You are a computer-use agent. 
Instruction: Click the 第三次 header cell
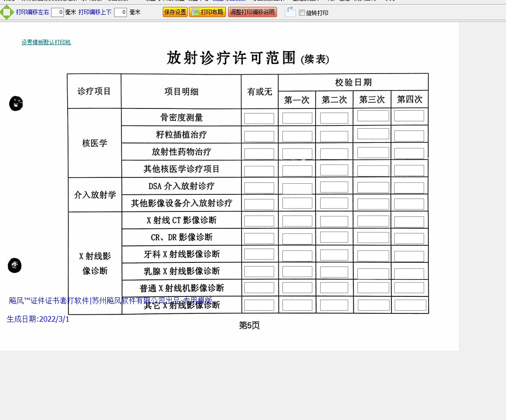[372, 99]
